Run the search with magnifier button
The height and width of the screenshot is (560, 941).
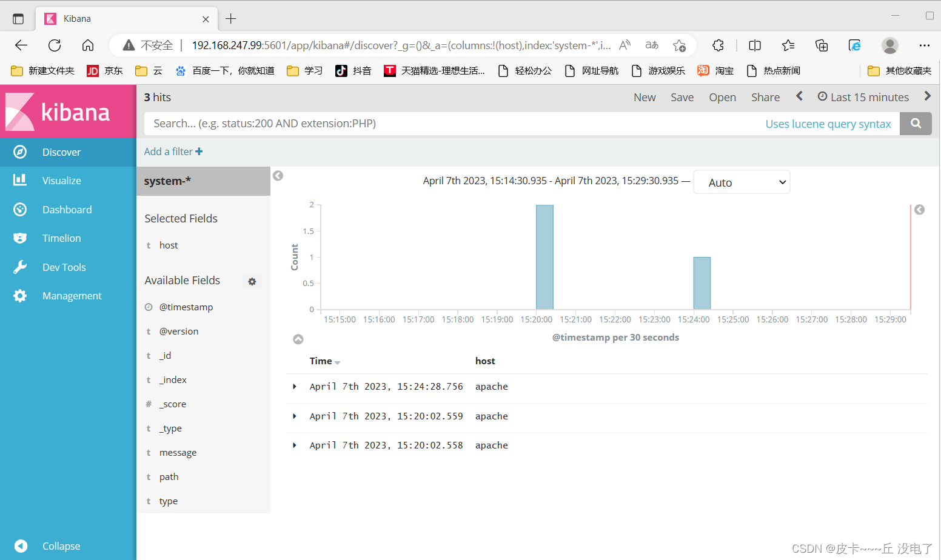pos(916,124)
